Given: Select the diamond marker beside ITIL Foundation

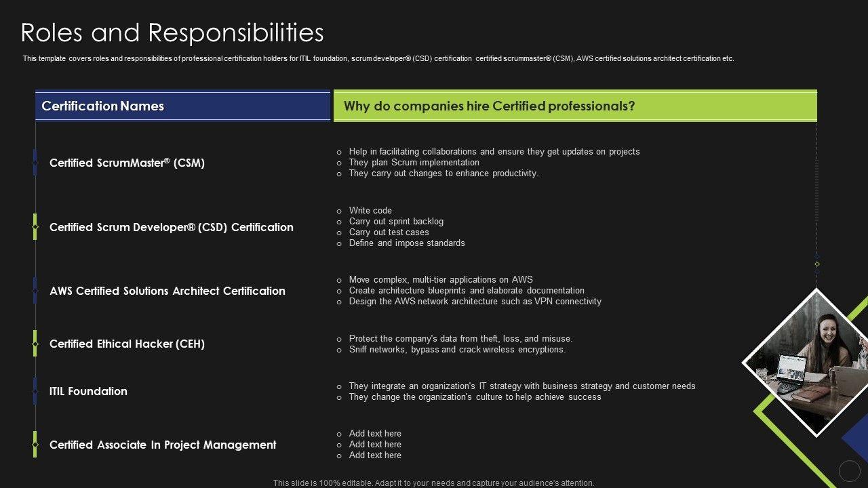Looking at the screenshot, I should click(x=35, y=391).
